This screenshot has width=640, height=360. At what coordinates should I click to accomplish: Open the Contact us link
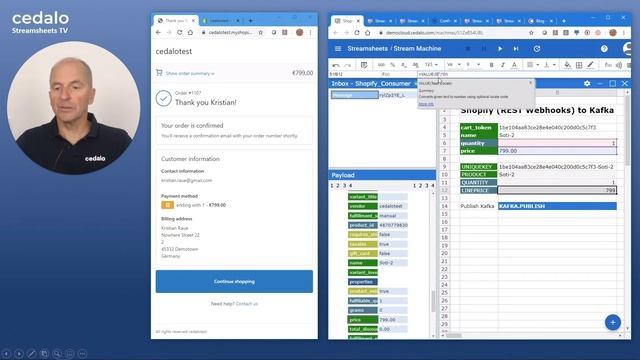point(247,304)
